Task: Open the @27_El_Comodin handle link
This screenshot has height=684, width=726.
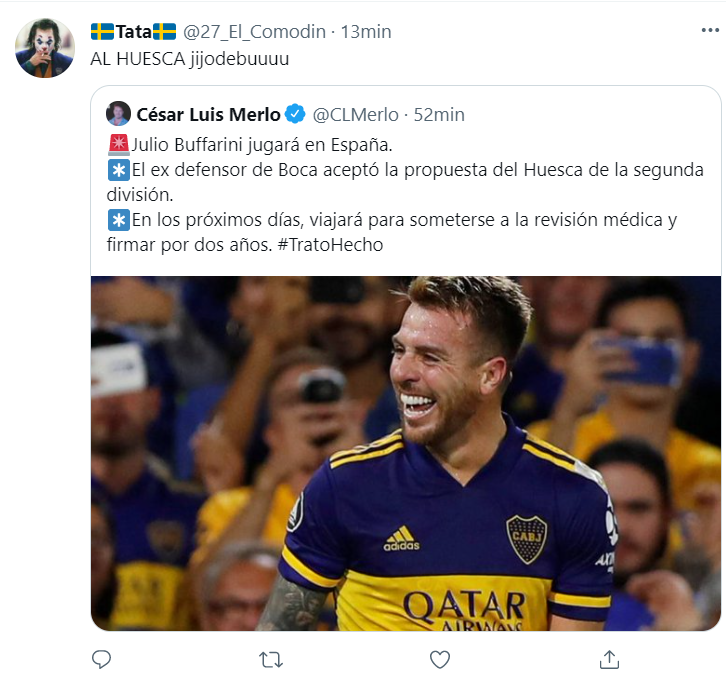Action: pos(255,32)
